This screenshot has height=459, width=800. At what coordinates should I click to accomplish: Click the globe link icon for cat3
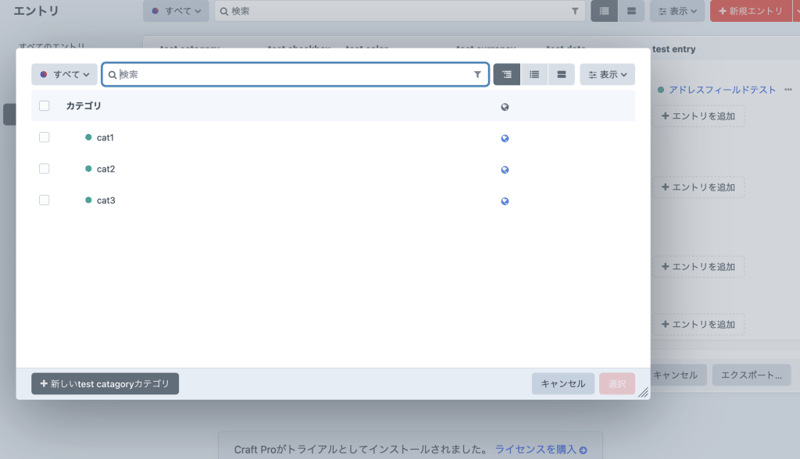click(505, 201)
